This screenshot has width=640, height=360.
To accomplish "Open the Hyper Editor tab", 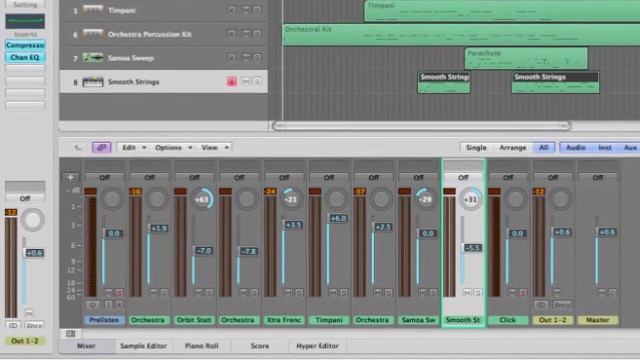I will [318, 346].
